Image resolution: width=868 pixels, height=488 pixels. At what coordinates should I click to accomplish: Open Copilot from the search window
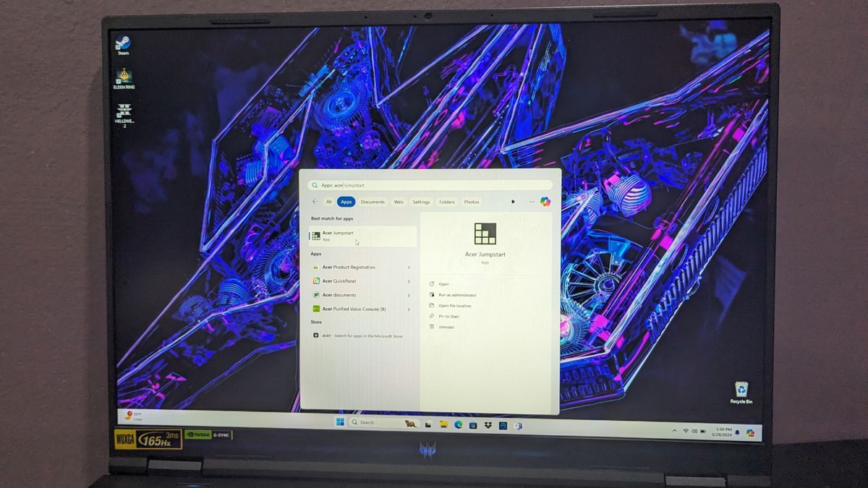545,202
